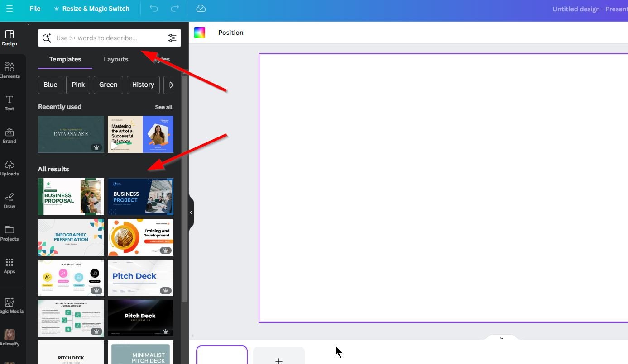Open the Projects folder panel
This screenshot has height=364, width=628.
click(x=10, y=233)
